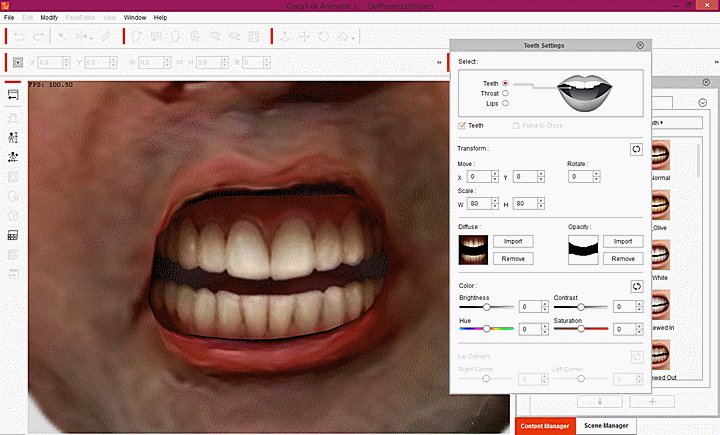Select the Normal teeth template thumbnail
Screen dimensions: 720x435
tap(660, 156)
